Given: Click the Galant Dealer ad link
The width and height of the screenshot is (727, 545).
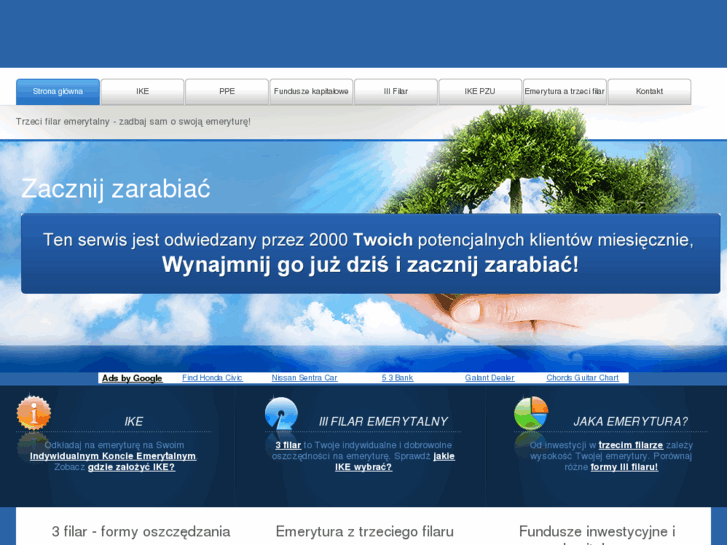Looking at the screenshot, I should tap(489, 378).
